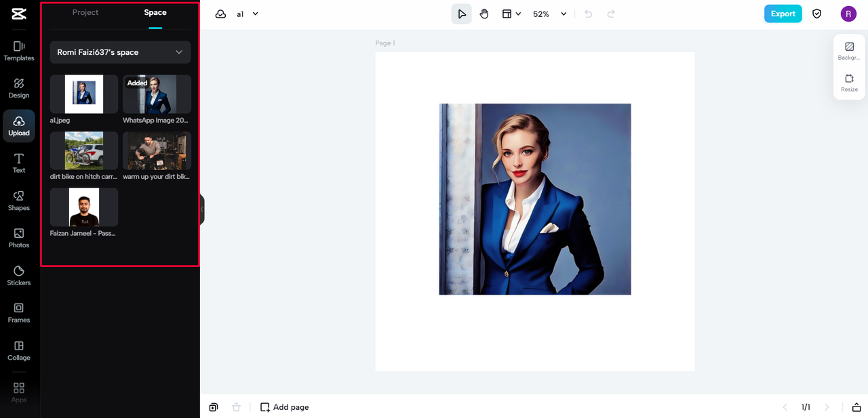
Task: Open the Design sidebar panel
Action: pyautogui.click(x=19, y=88)
